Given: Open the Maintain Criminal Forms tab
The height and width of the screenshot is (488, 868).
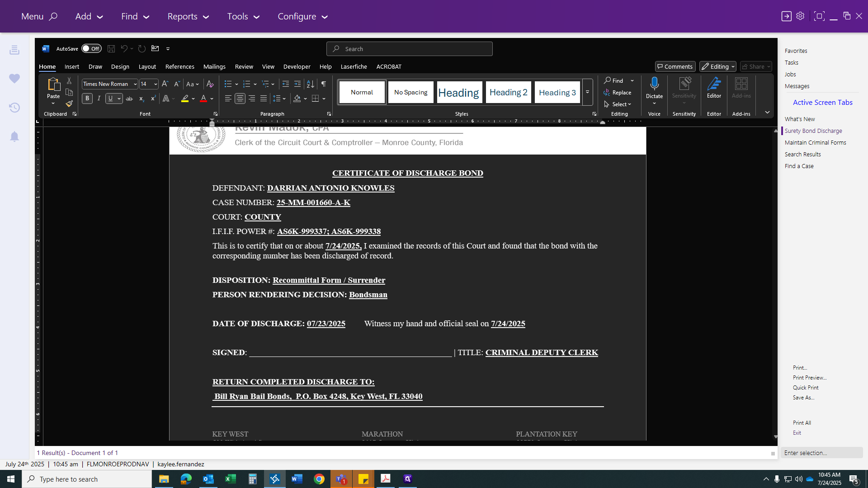Looking at the screenshot, I should (x=815, y=142).
